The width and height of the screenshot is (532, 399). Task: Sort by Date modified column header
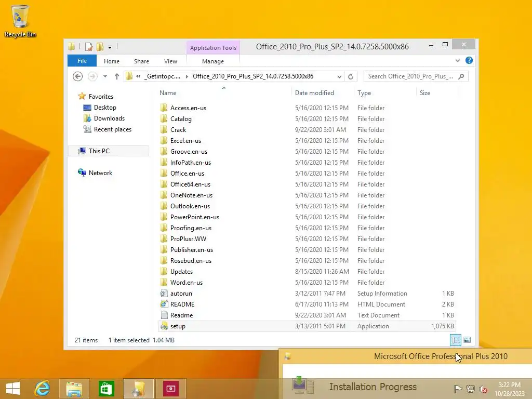314,93
